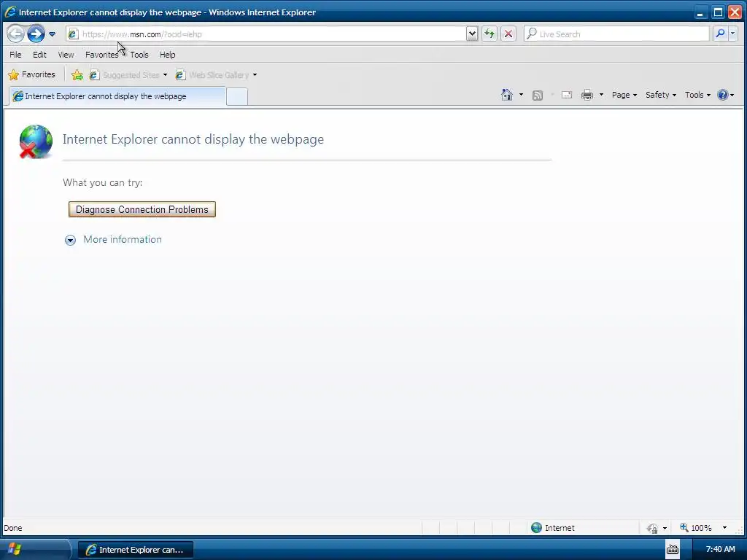Click the Internet security zone indicator

(x=553, y=528)
